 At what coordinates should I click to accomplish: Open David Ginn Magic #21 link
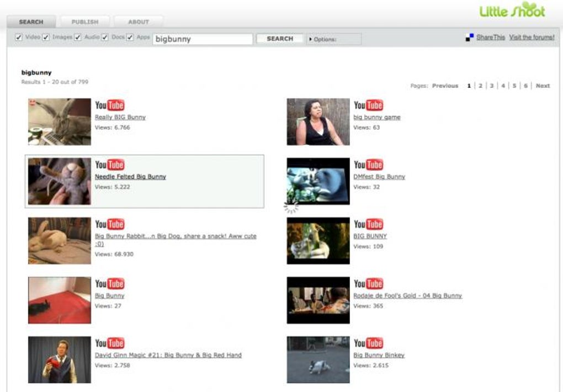pos(168,355)
